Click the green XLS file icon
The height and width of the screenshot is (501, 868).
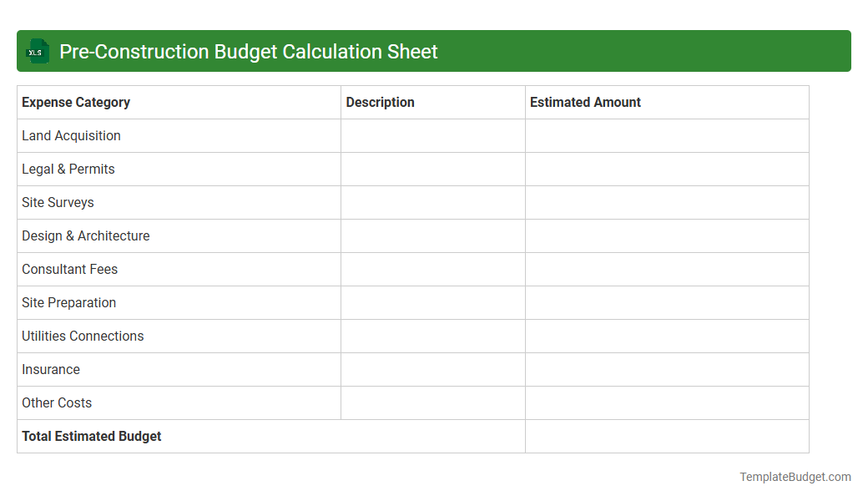coord(37,51)
